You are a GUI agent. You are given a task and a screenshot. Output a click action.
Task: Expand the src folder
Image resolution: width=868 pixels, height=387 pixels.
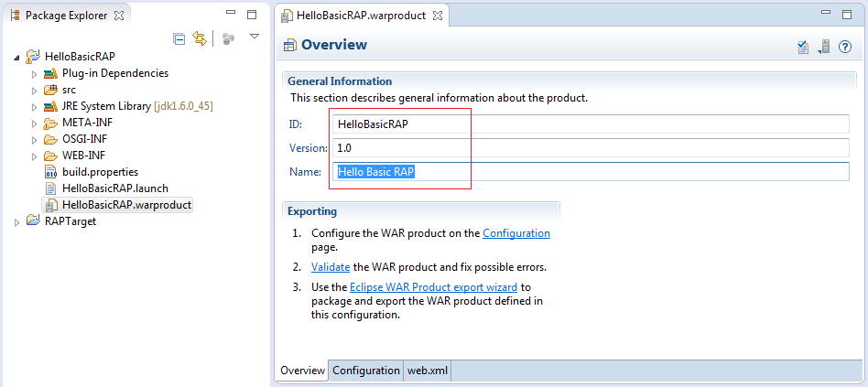tap(34, 91)
